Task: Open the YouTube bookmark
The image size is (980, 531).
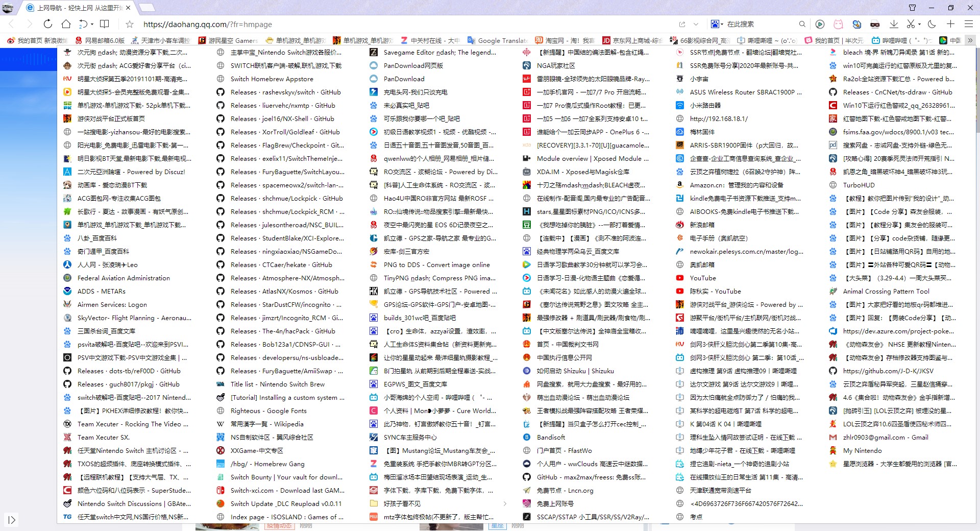Action: tap(696, 278)
